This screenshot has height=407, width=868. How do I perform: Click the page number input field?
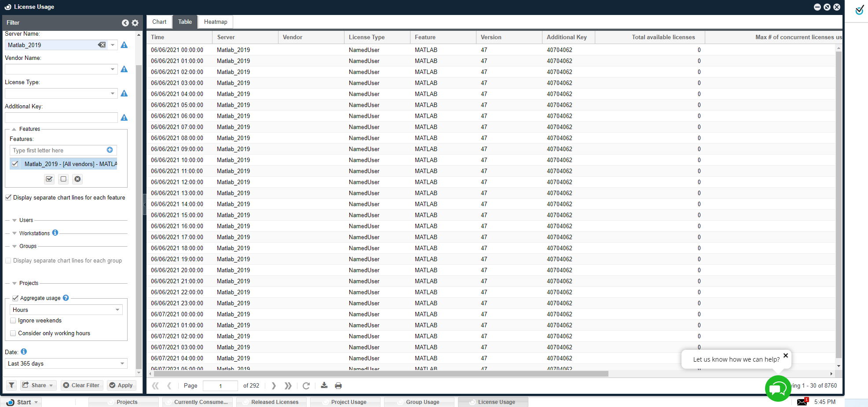click(220, 386)
